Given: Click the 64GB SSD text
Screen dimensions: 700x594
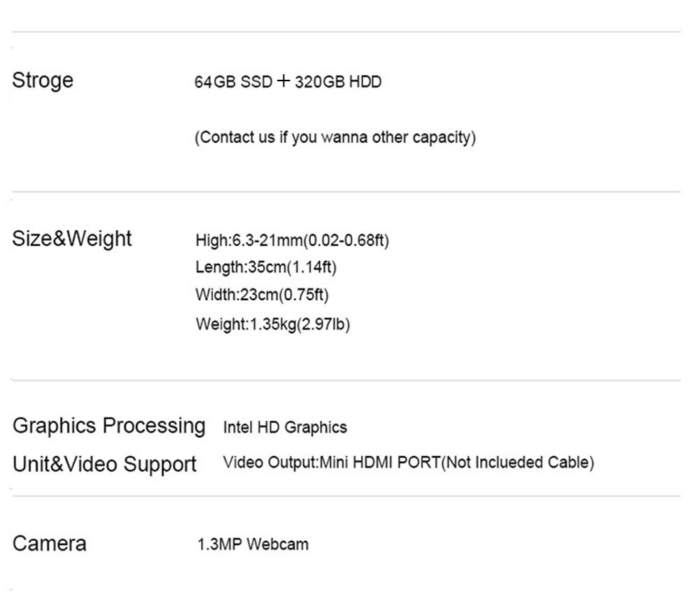Looking at the screenshot, I should pos(233,82).
